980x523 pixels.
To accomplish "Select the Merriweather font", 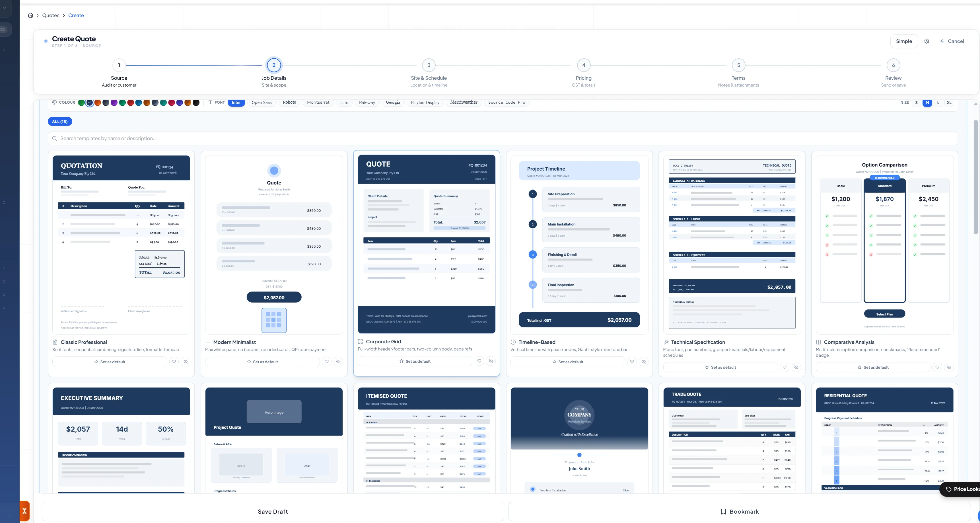I will coord(464,102).
